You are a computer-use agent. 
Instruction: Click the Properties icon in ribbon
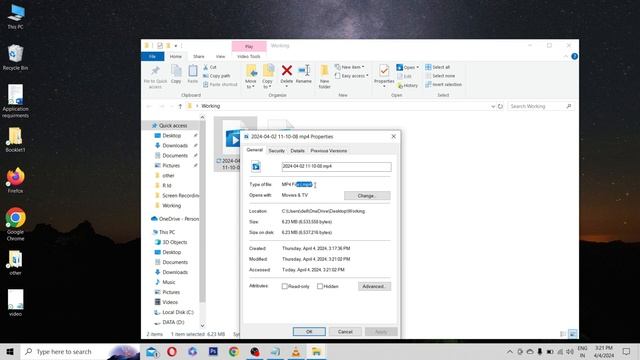384,71
